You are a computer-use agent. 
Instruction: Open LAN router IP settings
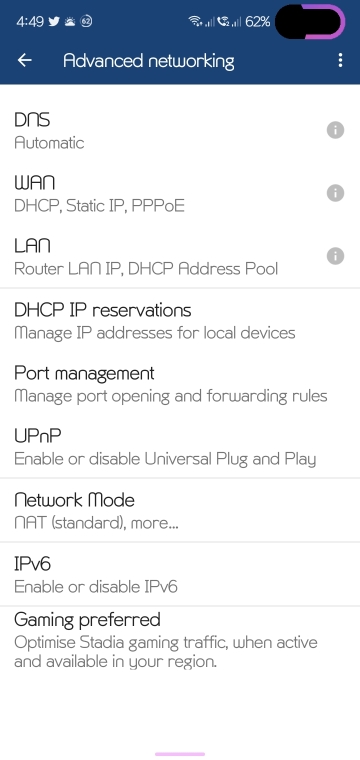(x=180, y=256)
